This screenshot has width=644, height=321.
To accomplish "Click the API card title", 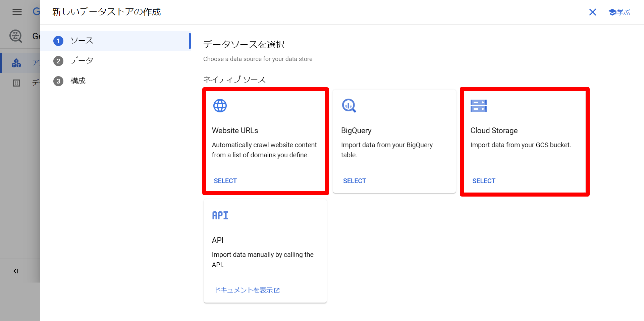I will [218, 240].
